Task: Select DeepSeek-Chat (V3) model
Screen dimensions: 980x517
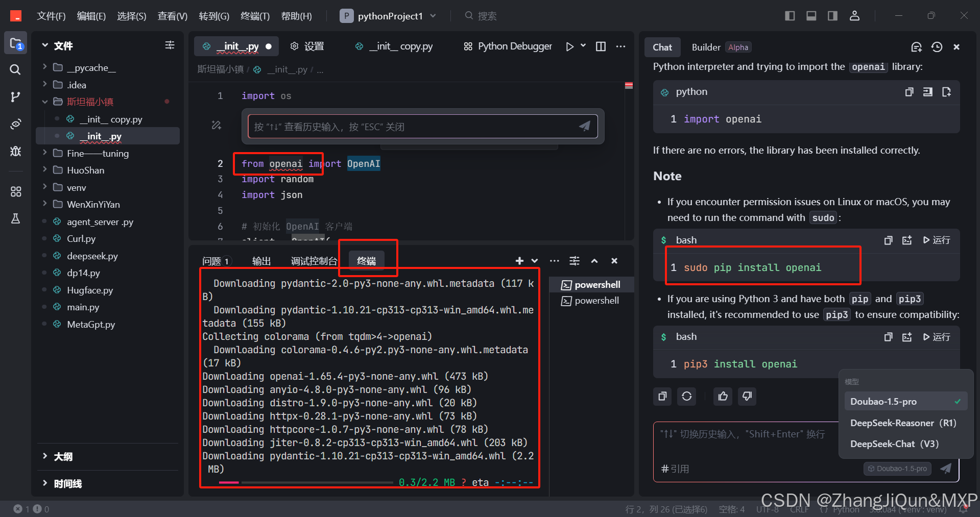Action: (905, 444)
